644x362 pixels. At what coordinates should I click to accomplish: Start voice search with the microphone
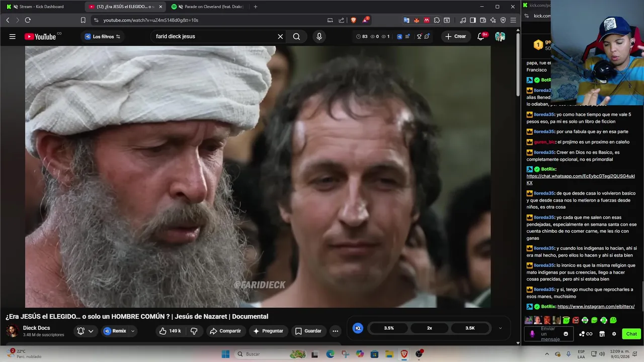[x=319, y=36]
